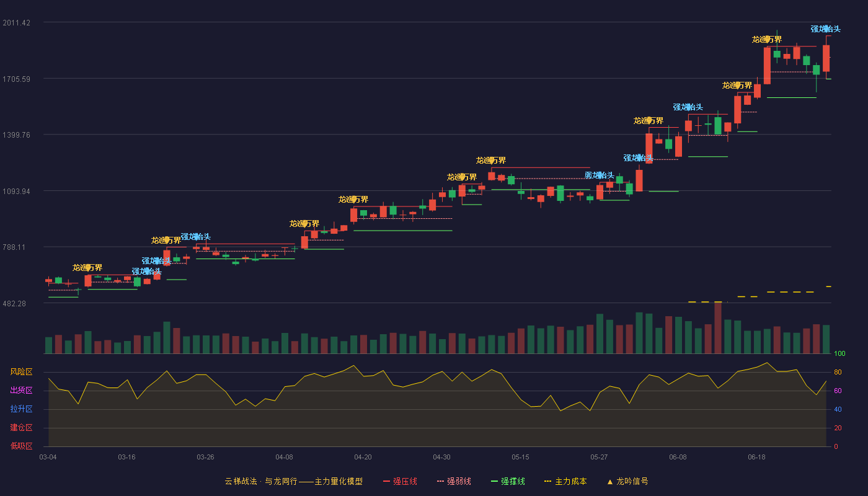868x496 pixels.
Task: Select the 风险区 zone label
Action: tap(21, 372)
